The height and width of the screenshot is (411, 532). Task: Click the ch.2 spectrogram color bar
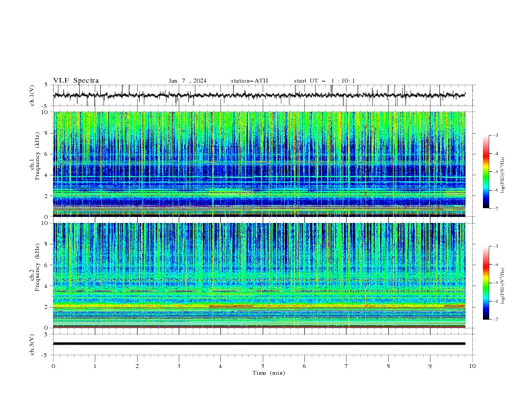486,283
